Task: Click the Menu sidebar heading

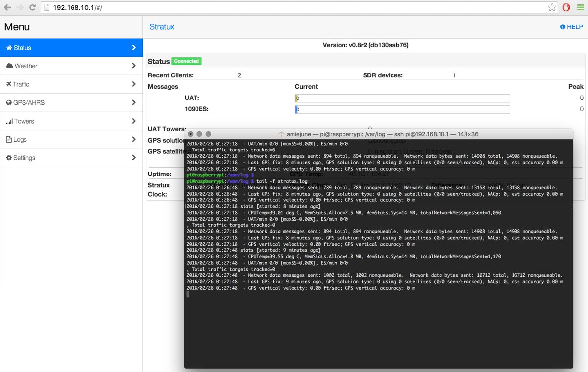Action: [x=17, y=27]
